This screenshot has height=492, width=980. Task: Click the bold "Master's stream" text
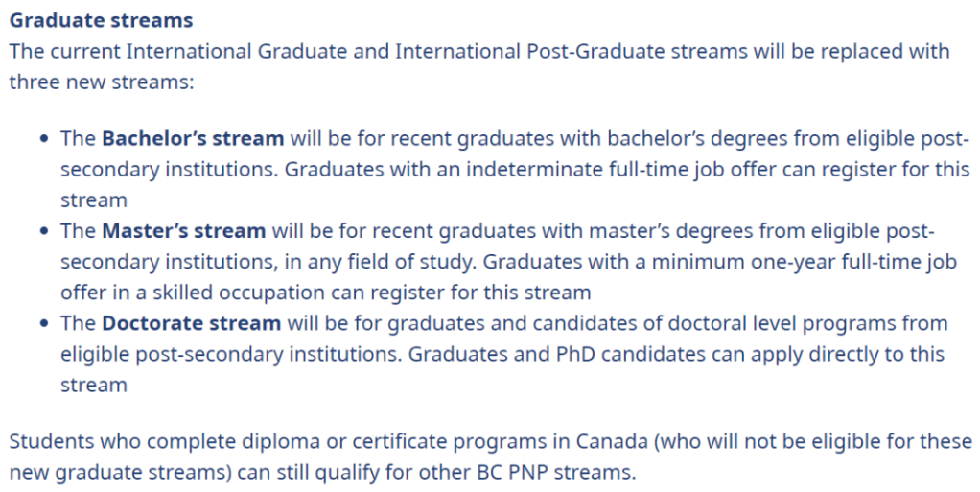(x=183, y=230)
